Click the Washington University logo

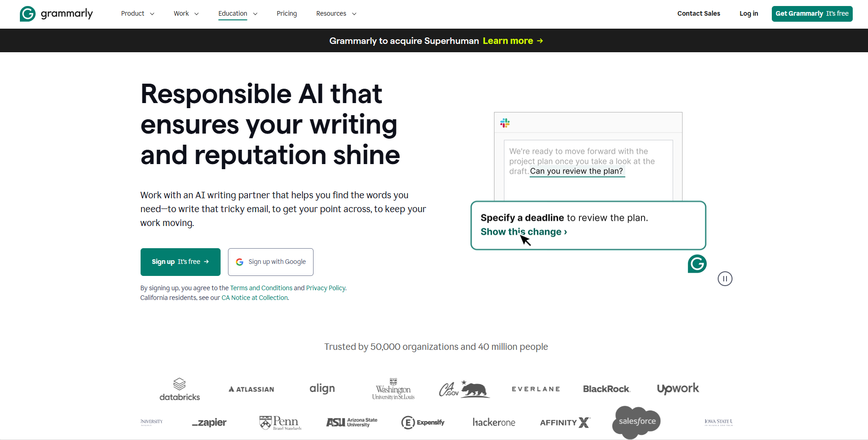point(393,389)
